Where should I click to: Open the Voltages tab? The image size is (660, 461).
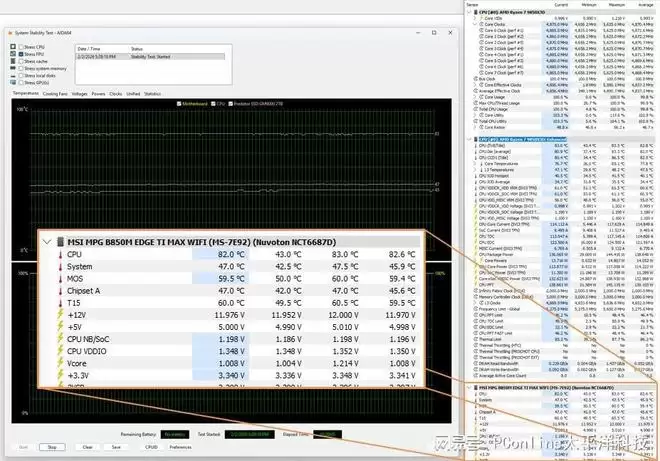coord(82,93)
